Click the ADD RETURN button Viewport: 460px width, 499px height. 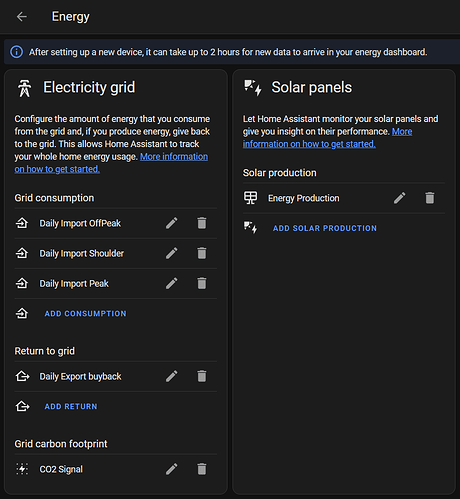tap(71, 406)
